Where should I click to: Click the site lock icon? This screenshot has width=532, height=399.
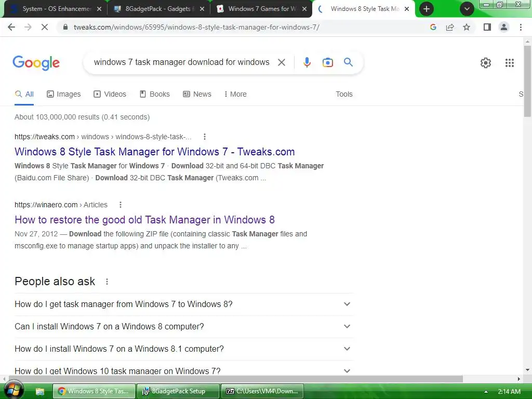tap(65, 27)
